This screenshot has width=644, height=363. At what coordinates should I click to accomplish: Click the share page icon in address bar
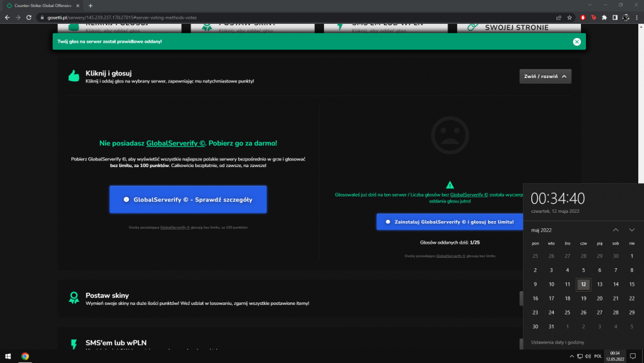[x=558, y=17]
